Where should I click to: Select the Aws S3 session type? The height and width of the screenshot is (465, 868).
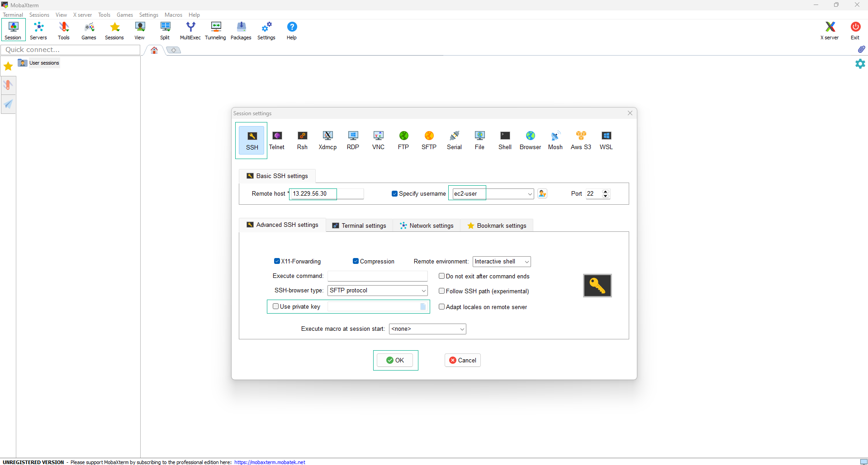coord(581,141)
